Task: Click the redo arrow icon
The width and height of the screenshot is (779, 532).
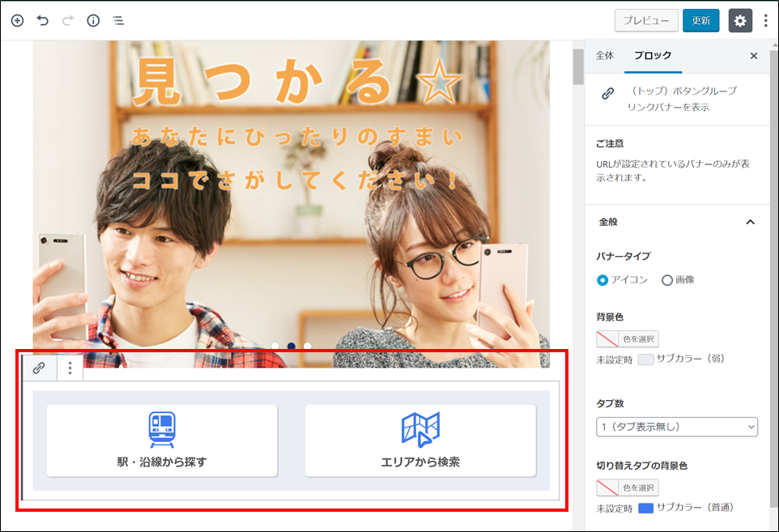Action: [68, 20]
